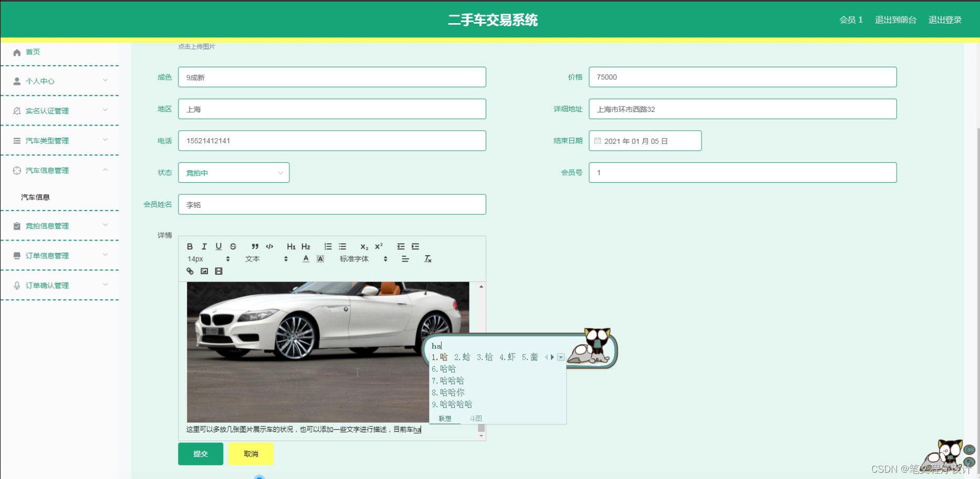Expand the 个人中心 sidebar section

60,81
